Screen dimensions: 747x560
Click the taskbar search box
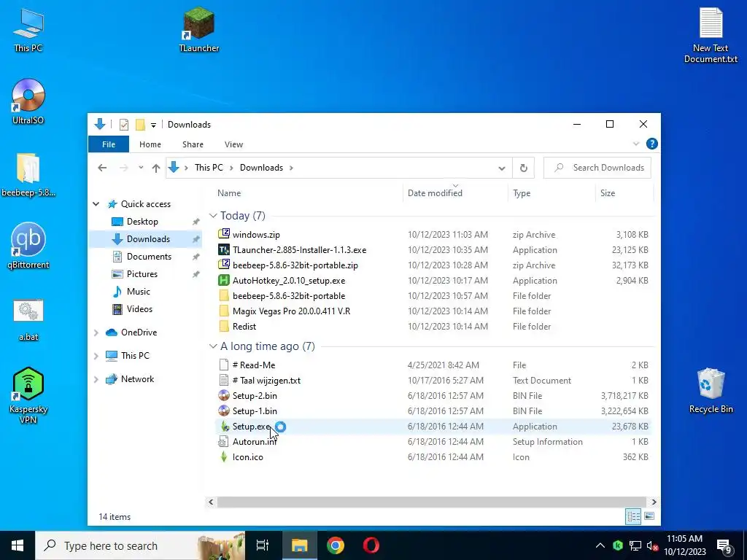(141, 545)
